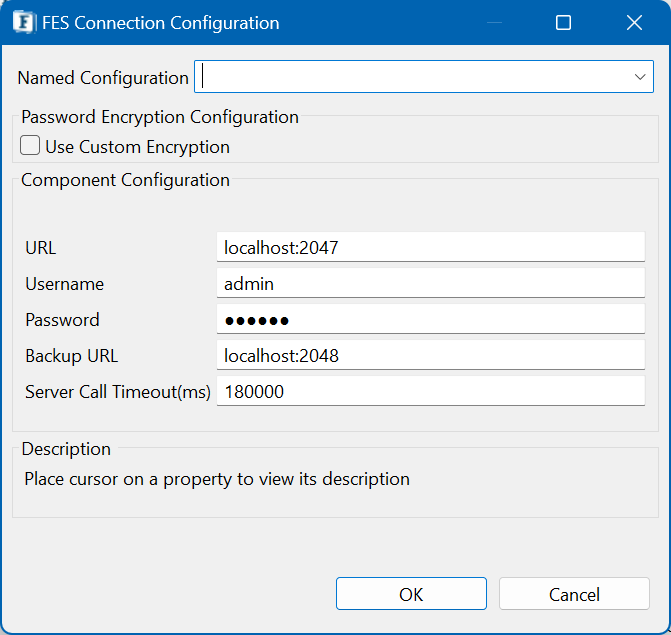Close the dialog using the X button
The width and height of the screenshot is (671, 635).
click(x=634, y=22)
